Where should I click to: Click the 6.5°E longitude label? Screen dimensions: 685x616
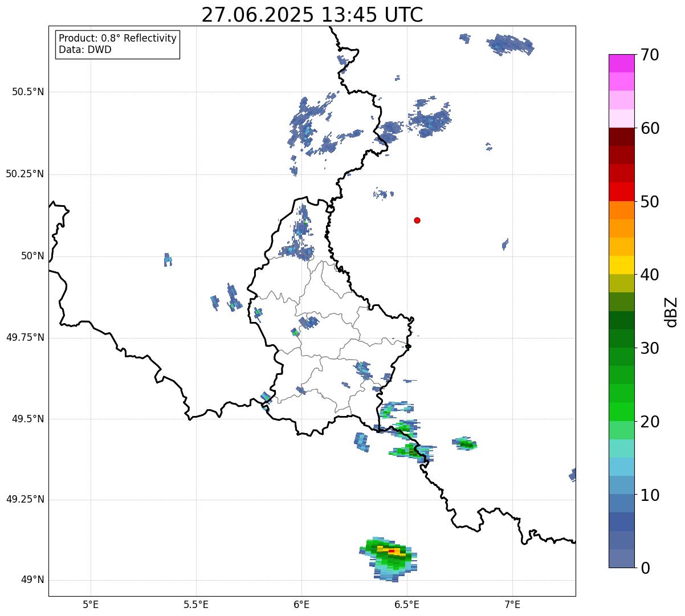coord(407,605)
